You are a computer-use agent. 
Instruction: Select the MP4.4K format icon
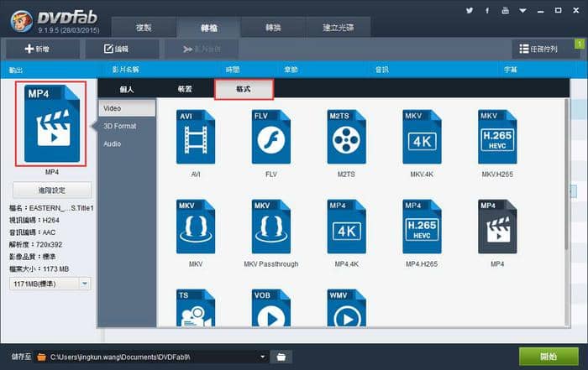(x=346, y=227)
